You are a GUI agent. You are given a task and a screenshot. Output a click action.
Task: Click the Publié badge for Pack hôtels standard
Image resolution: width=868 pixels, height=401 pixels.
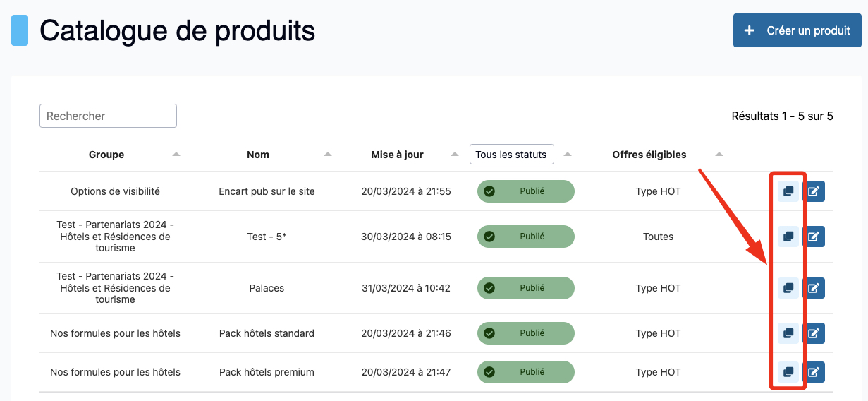(526, 333)
